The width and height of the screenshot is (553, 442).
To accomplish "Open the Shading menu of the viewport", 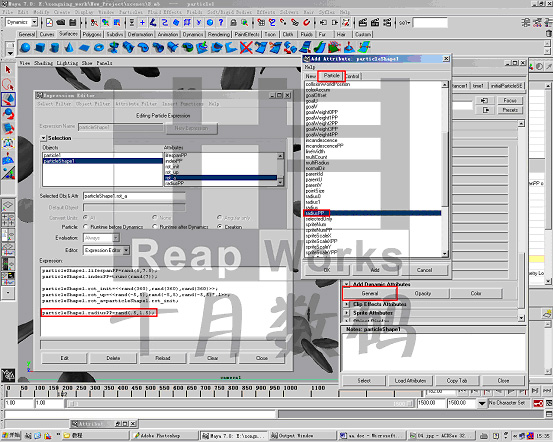I will point(43,63).
